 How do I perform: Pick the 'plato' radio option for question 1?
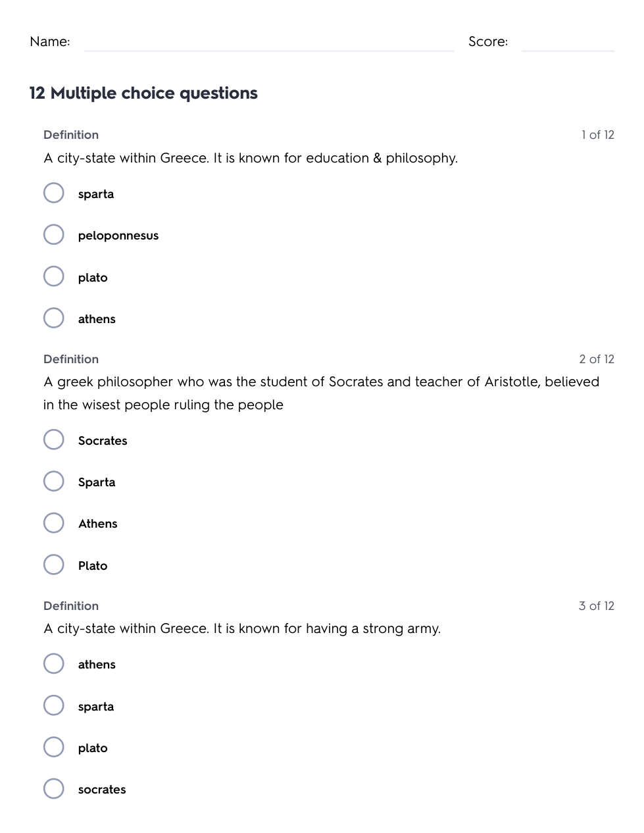(54, 276)
